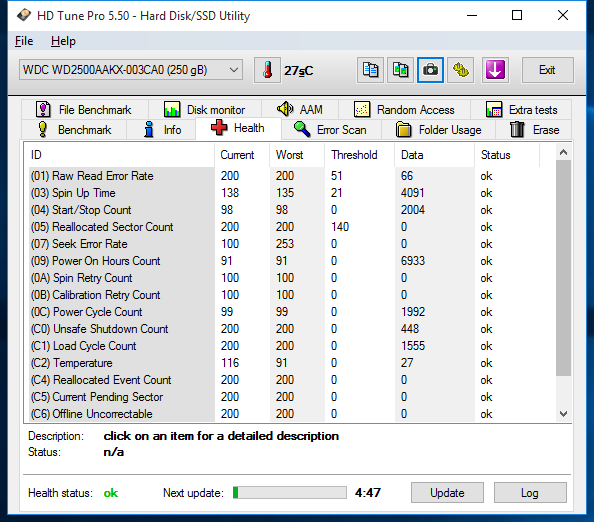Screen dimensions: 594x522
Task: Click the thermometer temperature icon
Action: 267,70
